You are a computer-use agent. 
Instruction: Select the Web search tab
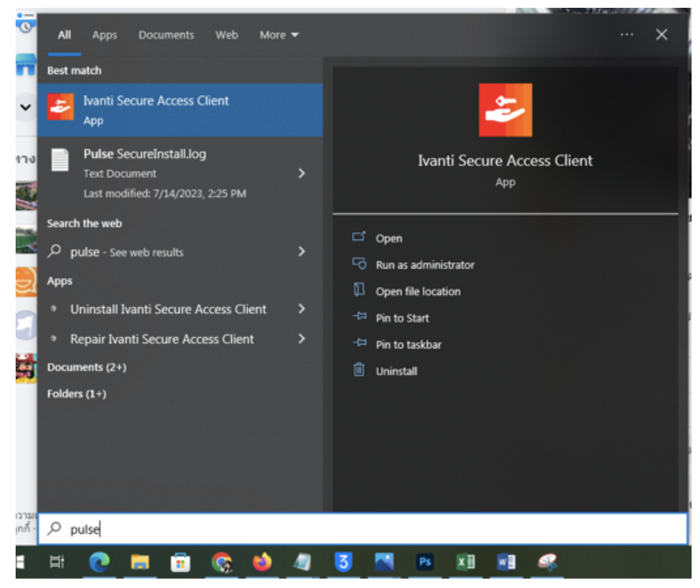click(x=227, y=35)
